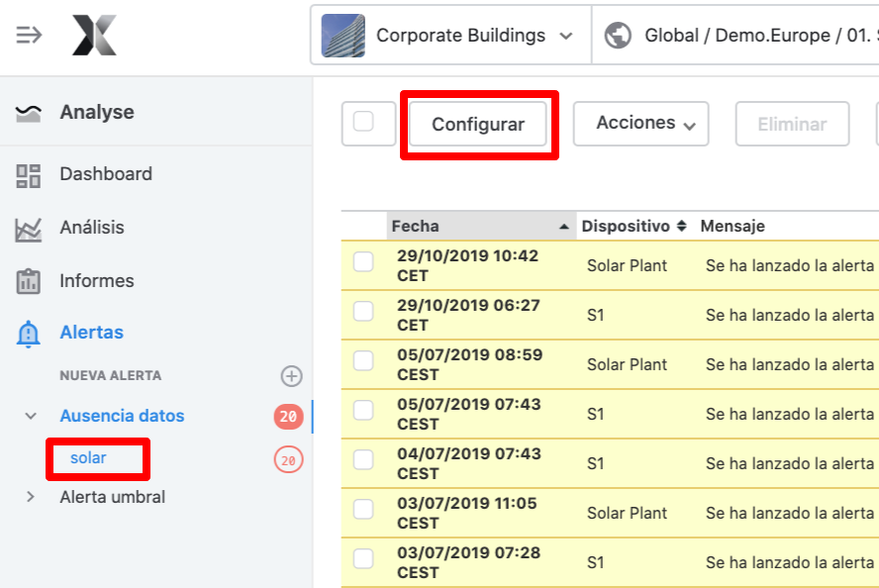Click the filled 20 badge on Ausencia datos

[x=288, y=417]
